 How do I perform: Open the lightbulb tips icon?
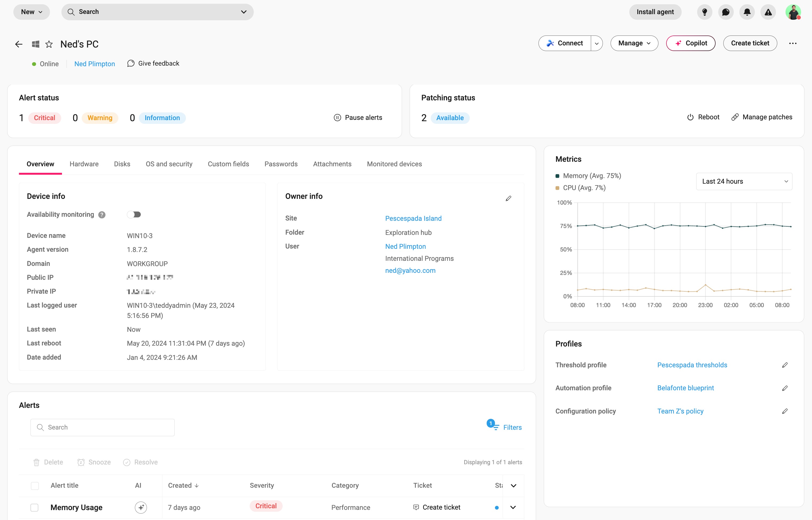point(705,12)
